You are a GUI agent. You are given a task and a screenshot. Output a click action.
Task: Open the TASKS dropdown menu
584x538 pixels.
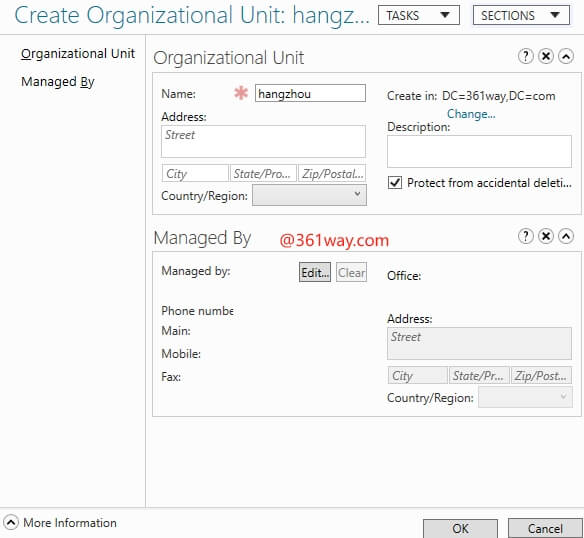419,16
